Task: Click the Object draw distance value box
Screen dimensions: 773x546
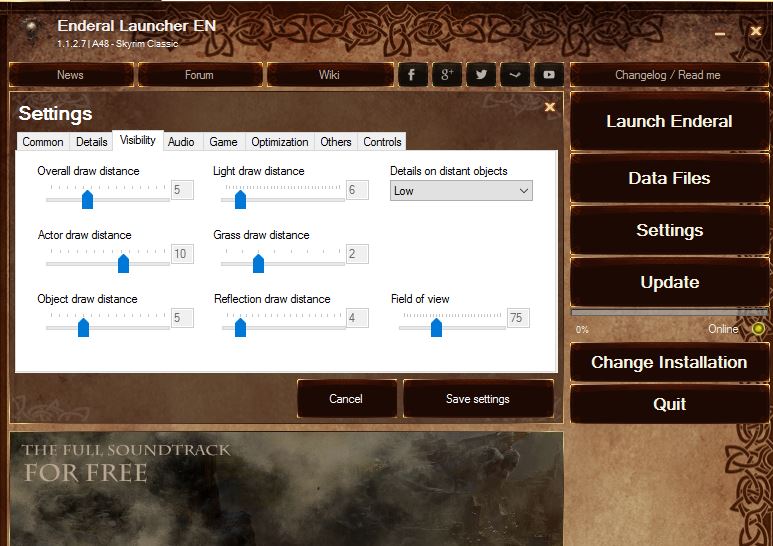Action: [182, 318]
